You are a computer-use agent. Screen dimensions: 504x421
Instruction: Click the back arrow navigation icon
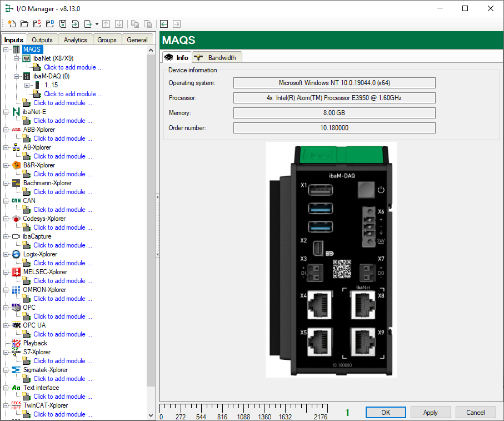(164, 24)
